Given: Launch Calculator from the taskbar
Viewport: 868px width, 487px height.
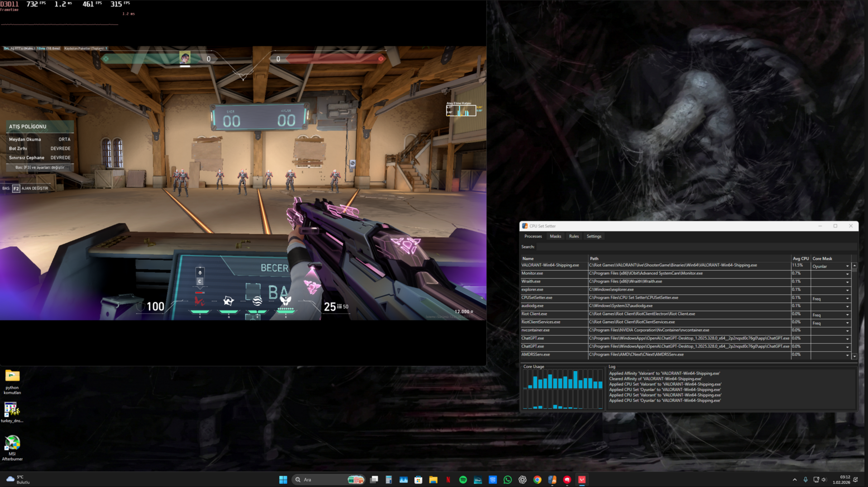Looking at the screenshot, I should click(389, 480).
